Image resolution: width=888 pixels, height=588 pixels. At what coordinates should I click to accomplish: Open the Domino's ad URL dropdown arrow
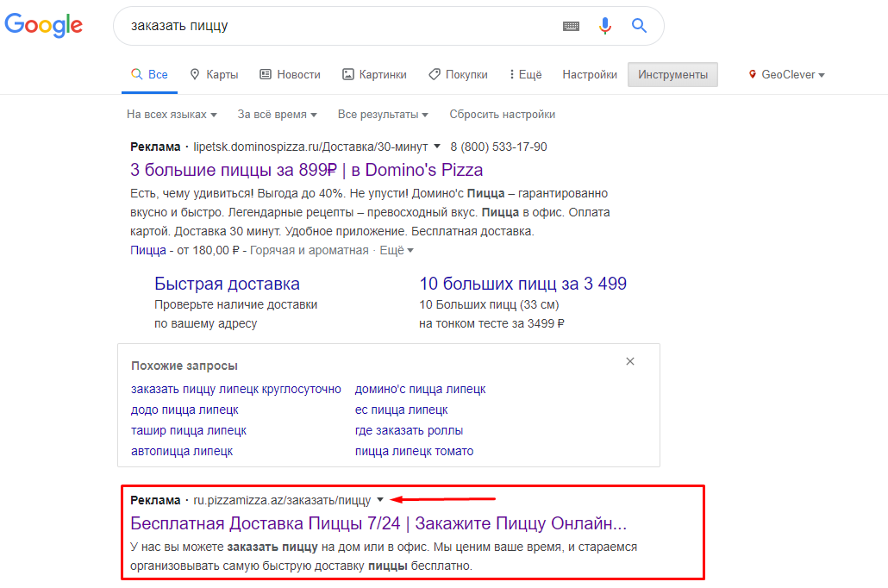[437, 147]
